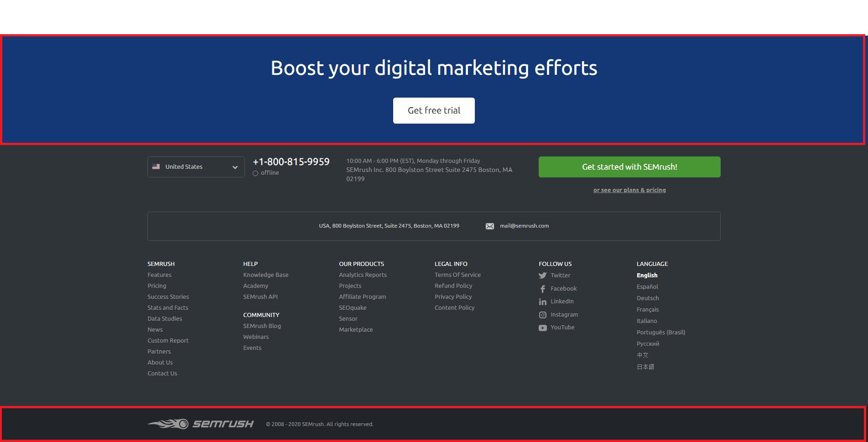Open the see our plans & pricing link

[x=629, y=190]
